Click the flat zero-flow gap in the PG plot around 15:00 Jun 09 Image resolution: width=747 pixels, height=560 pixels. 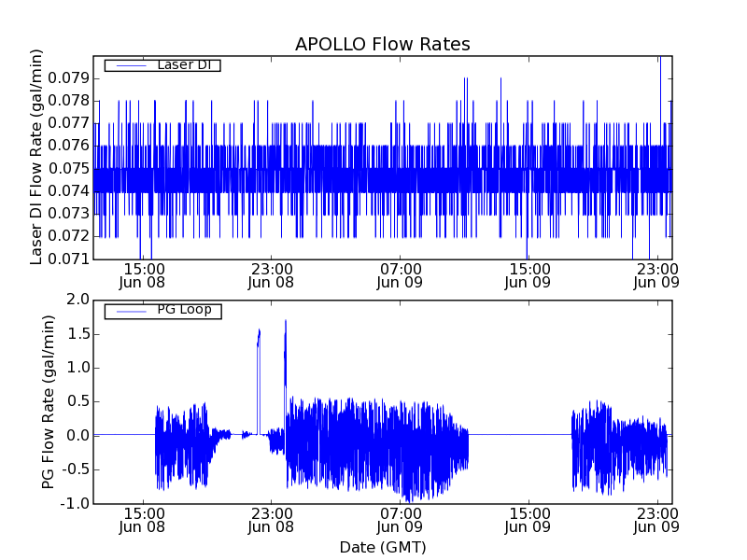519,434
